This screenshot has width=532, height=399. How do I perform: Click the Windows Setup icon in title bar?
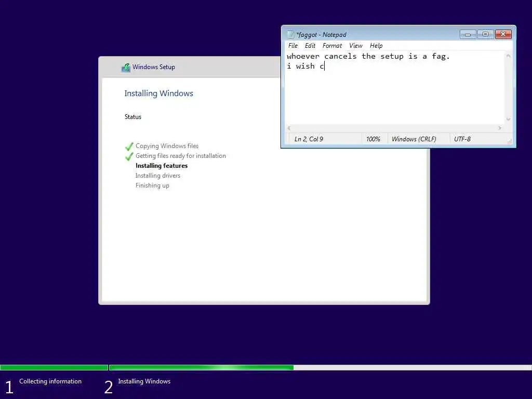point(126,67)
